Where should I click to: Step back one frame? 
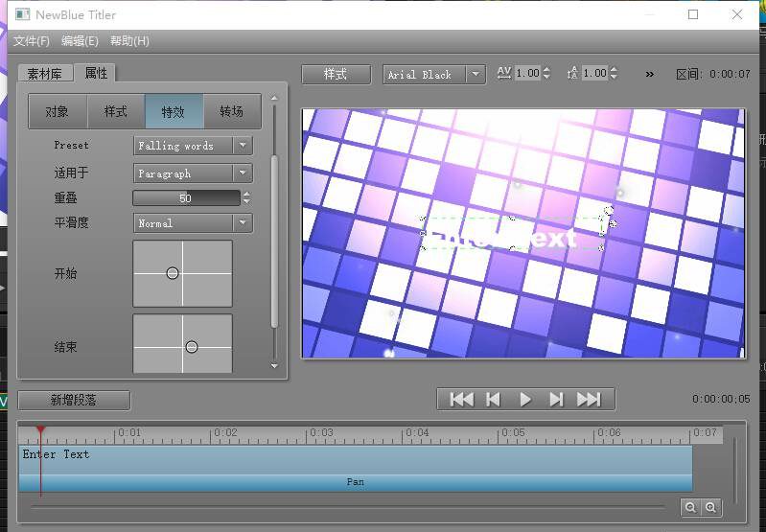point(494,400)
